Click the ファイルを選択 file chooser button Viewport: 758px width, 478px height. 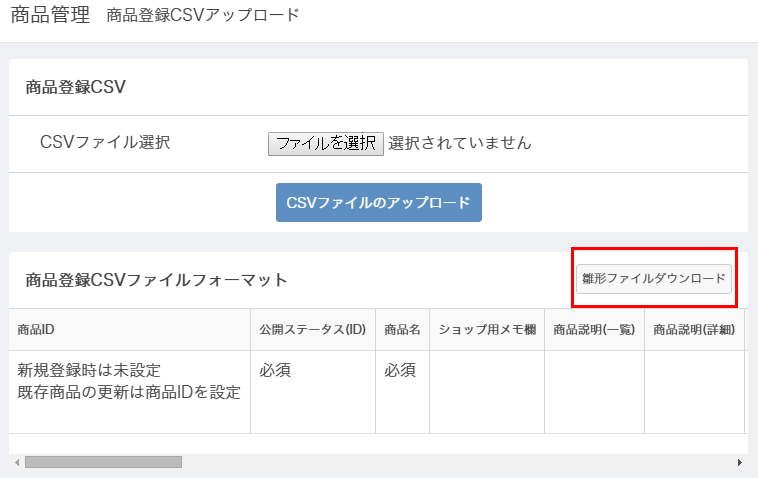pyautogui.click(x=326, y=144)
